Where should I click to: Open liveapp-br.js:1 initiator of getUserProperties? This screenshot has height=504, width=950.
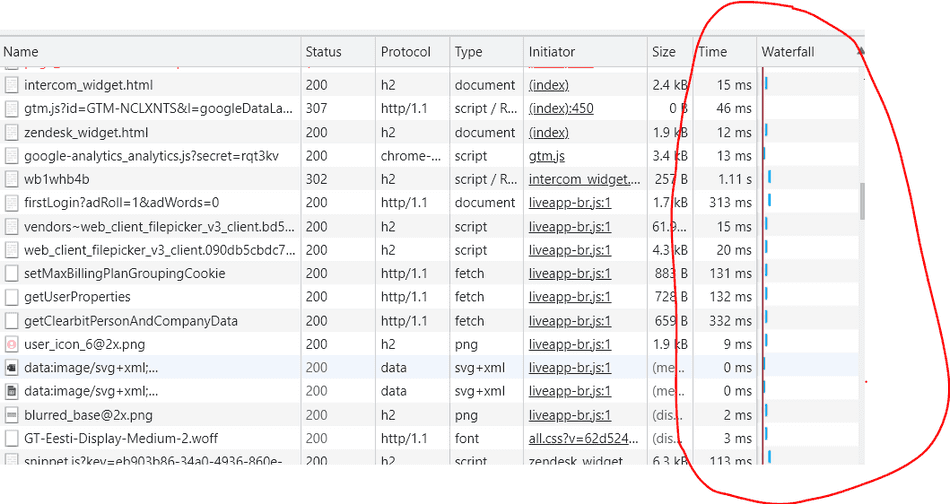(x=570, y=297)
